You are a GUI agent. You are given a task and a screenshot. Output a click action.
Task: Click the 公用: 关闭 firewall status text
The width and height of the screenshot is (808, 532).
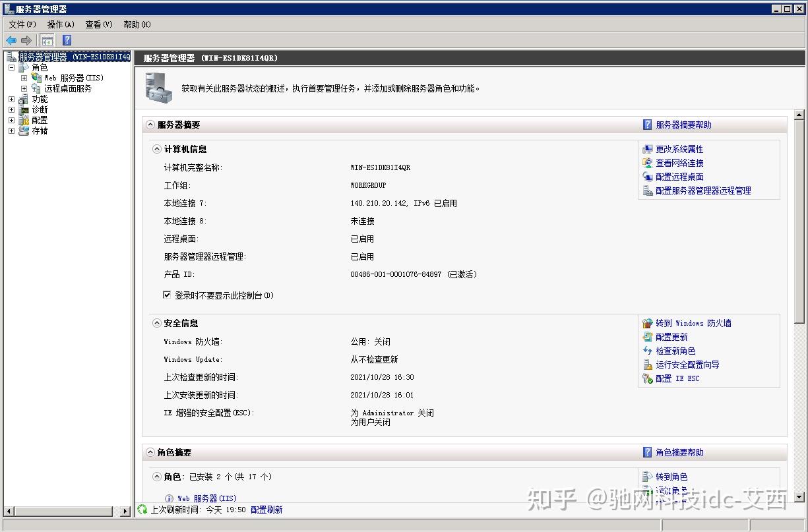click(370, 341)
